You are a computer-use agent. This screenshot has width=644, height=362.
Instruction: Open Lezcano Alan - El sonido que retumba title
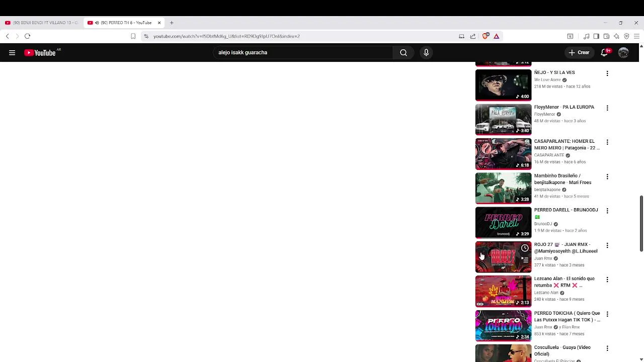tap(565, 282)
